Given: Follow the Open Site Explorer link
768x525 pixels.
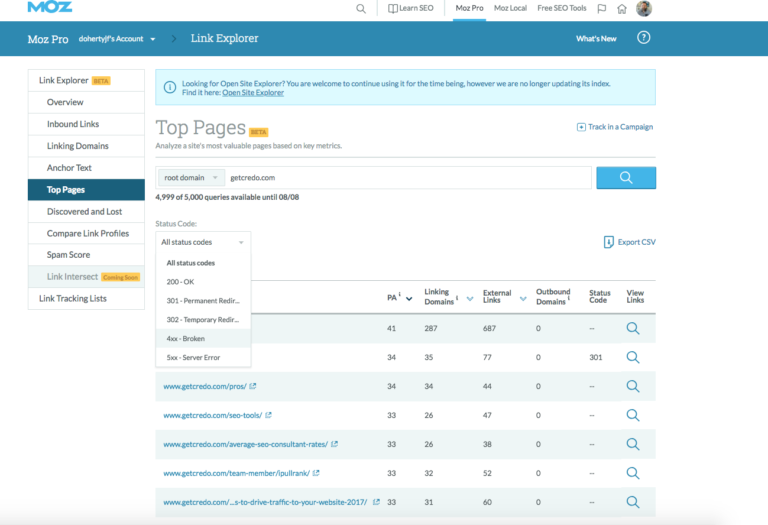Looking at the screenshot, I should [x=253, y=93].
